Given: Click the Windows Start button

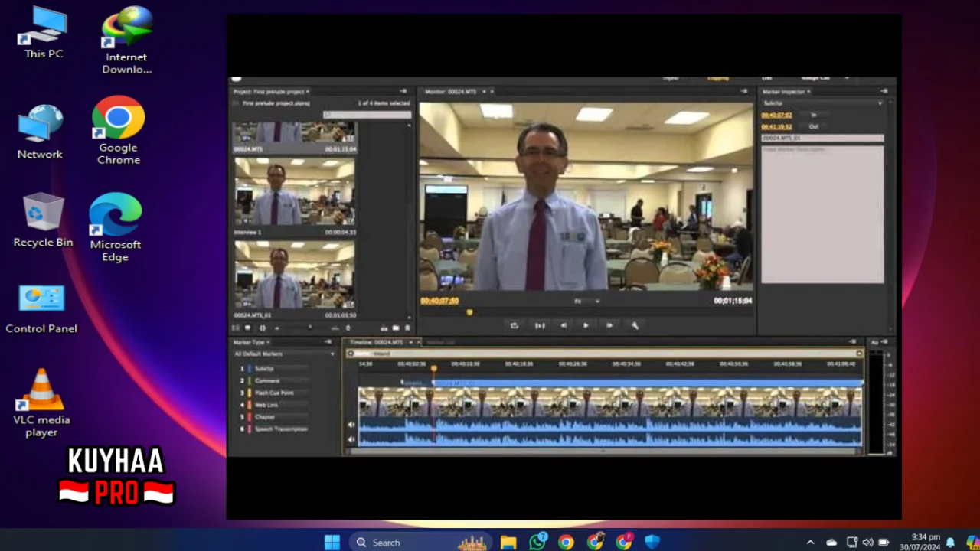Looking at the screenshot, I should click(332, 542).
